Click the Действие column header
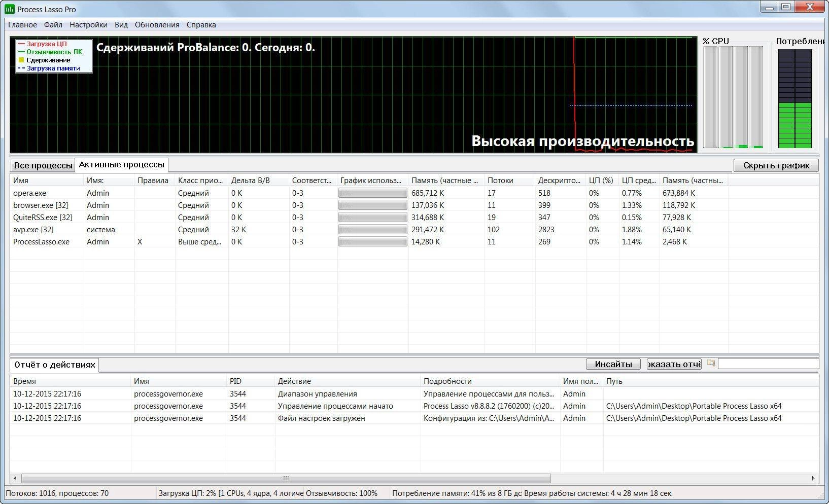 pos(348,381)
